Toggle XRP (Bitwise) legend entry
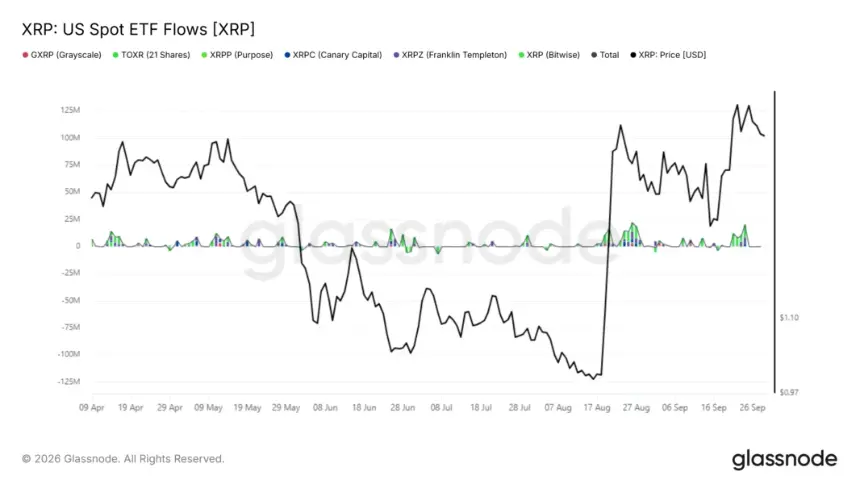 [549, 55]
